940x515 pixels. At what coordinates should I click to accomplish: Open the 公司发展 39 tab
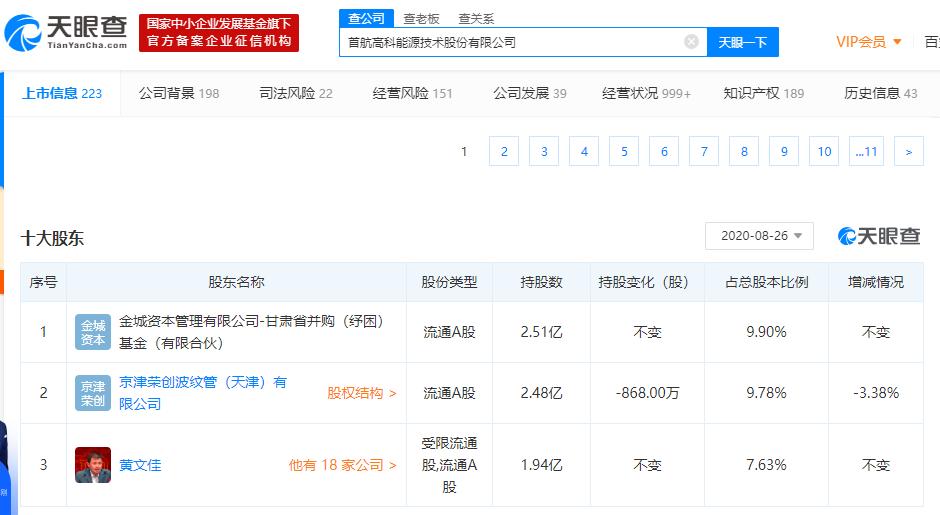[x=529, y=94]
